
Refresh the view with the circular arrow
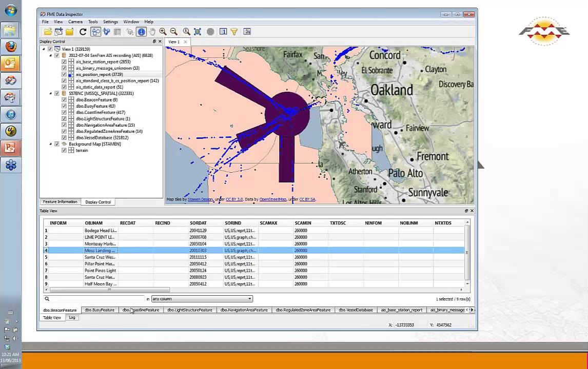pos(83,32)
